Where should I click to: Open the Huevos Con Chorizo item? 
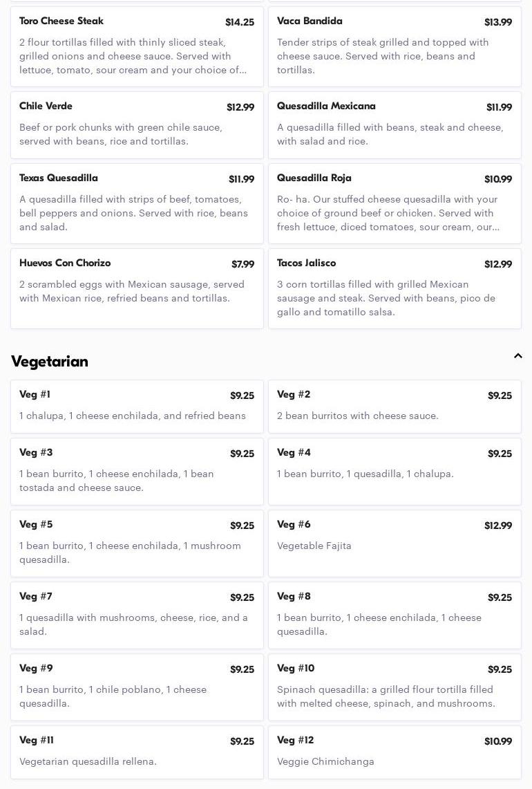click(137, 288)
